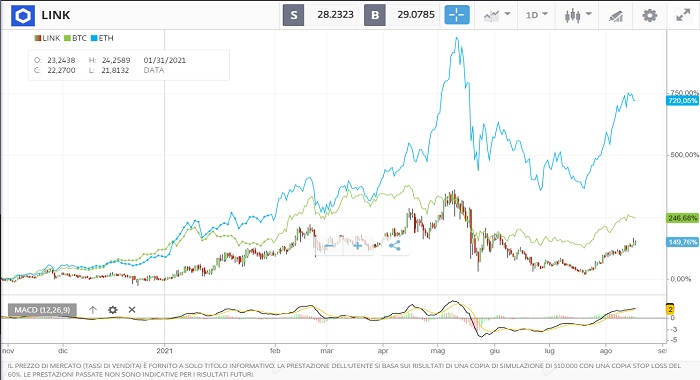Zoom out chart with minus icon
700x380 pixels.
[329, 246]
